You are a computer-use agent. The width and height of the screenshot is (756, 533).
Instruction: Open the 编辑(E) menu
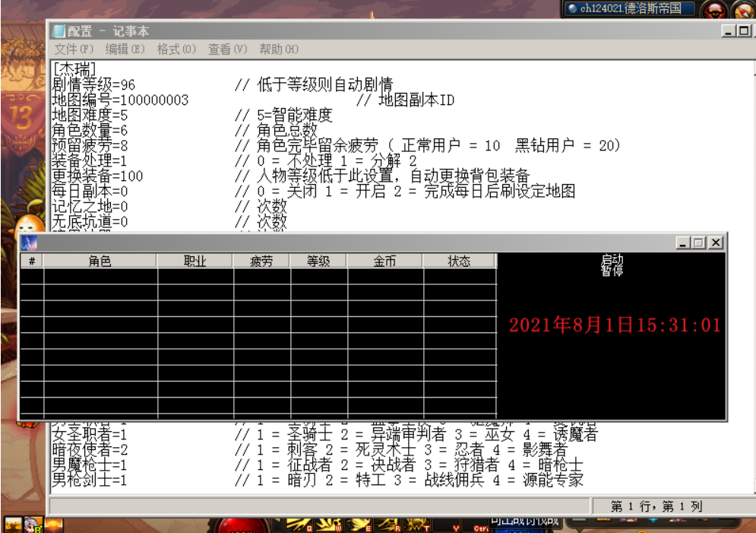click(x=125, y=49)
